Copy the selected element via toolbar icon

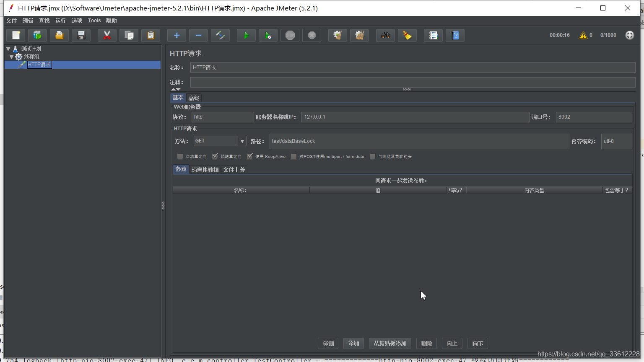(129, 35)
